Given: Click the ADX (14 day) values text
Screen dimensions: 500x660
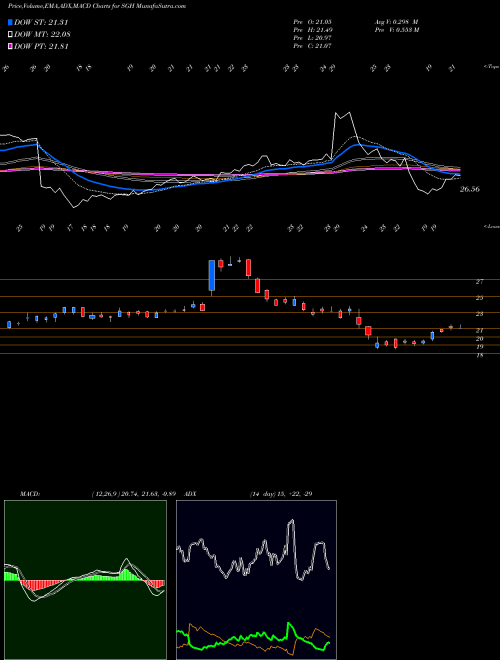Looking at the screenshot, I should (281, 494).
